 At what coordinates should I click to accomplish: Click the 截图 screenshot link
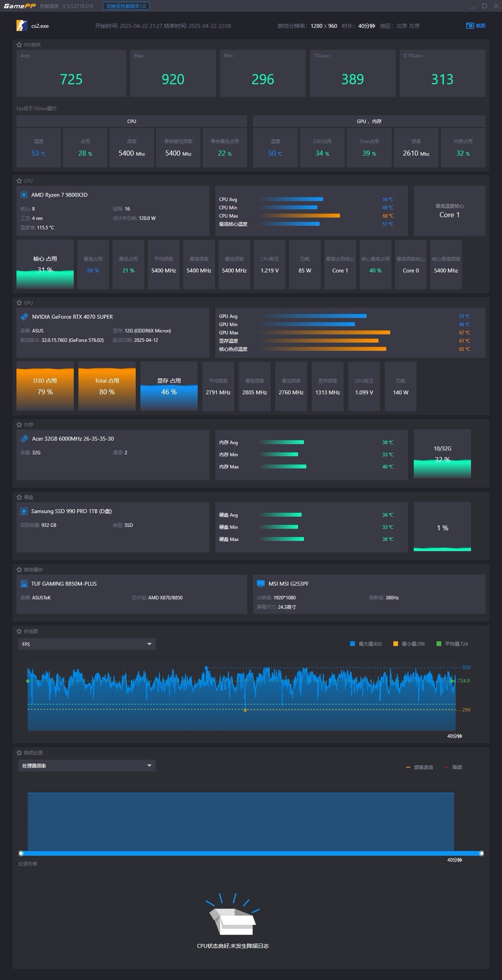pyautogui.click(x=481, y=25)
